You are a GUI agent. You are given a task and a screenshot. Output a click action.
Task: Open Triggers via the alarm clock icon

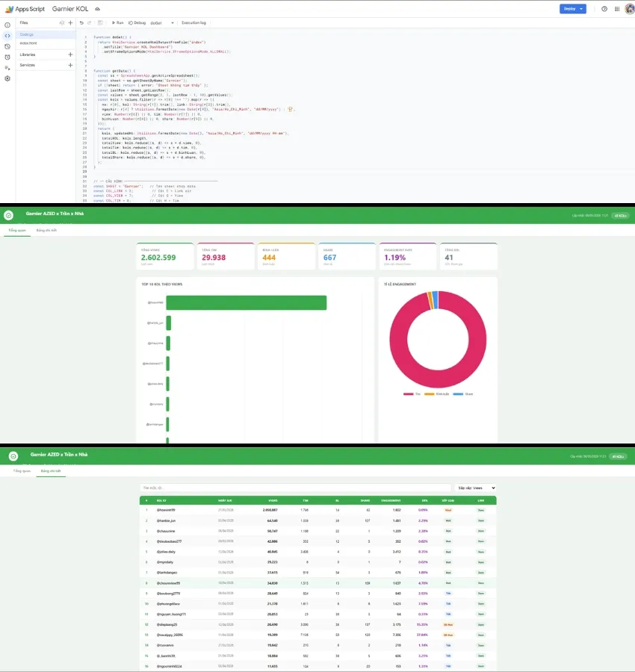7,57
